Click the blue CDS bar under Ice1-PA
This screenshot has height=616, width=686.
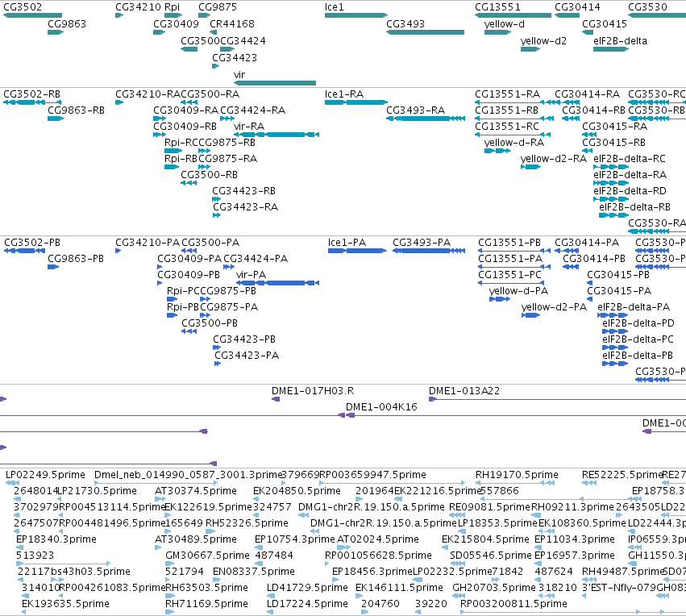click(357, 251)
